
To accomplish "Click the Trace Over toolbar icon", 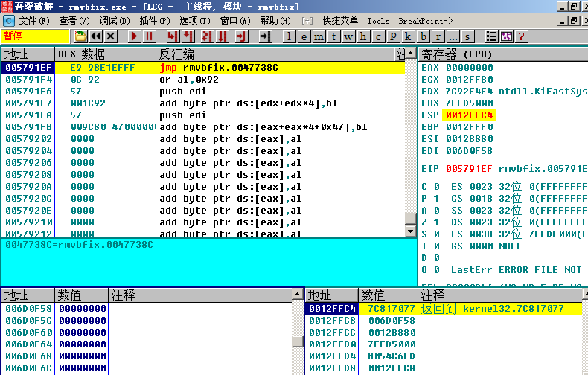I will (x=223, y=36).
